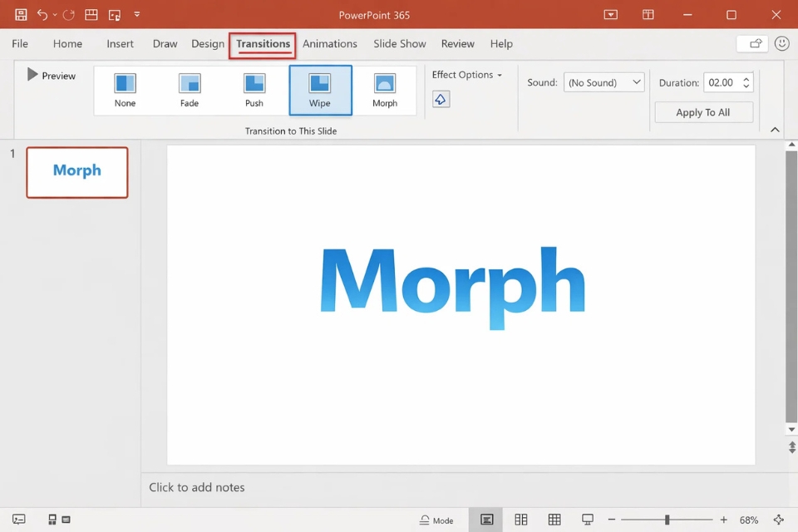Open the Sound dropdown
The height and width of the screenshot is (532, 798).
click(603, 82)
